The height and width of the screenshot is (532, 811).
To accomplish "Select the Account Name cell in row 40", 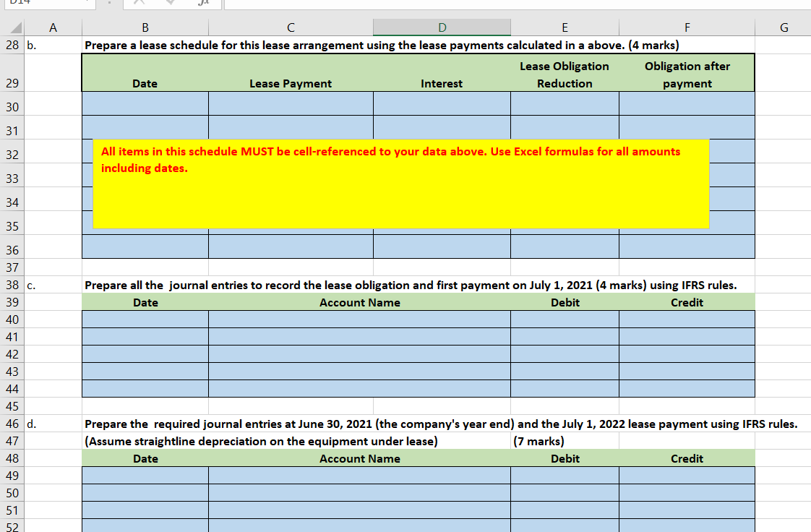I will click(359, 319).
